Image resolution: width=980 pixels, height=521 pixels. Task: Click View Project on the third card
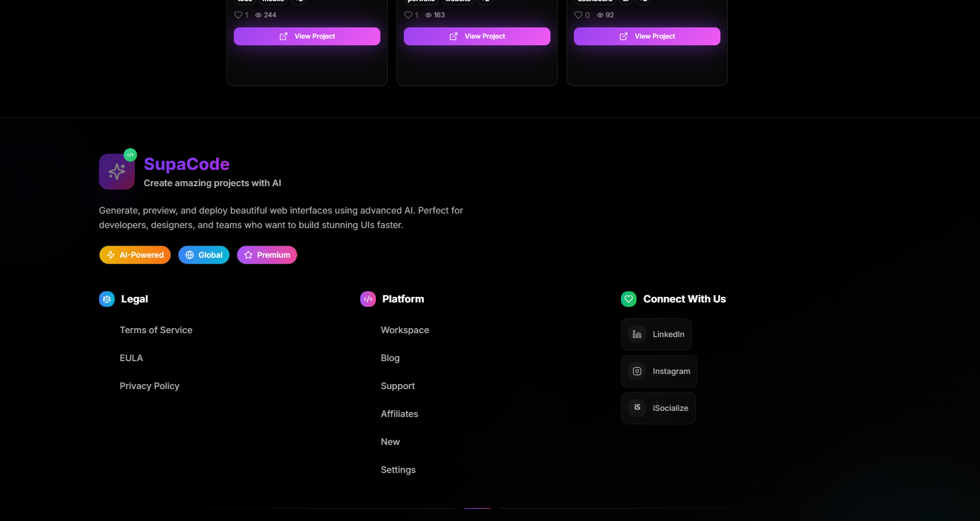647,36
